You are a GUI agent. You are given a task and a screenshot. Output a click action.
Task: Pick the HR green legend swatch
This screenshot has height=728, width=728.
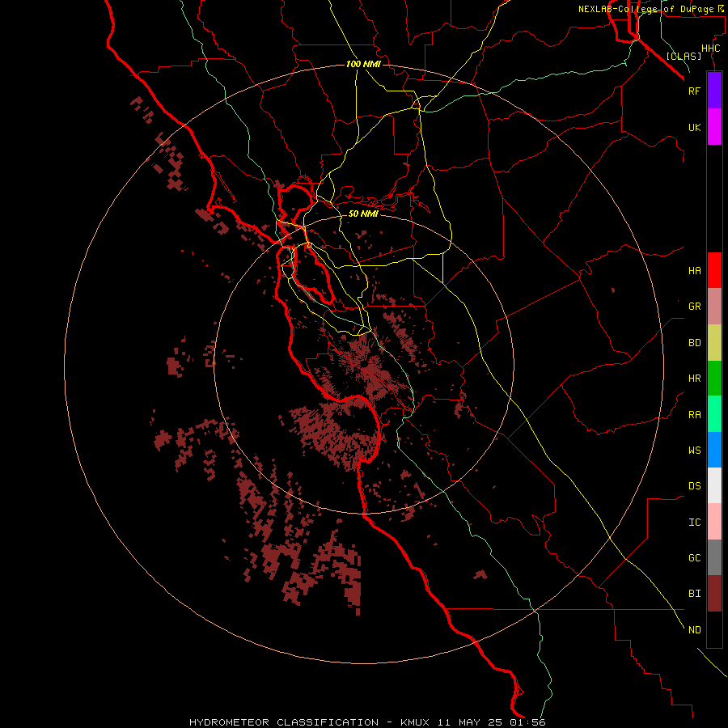tap(714, 379)
